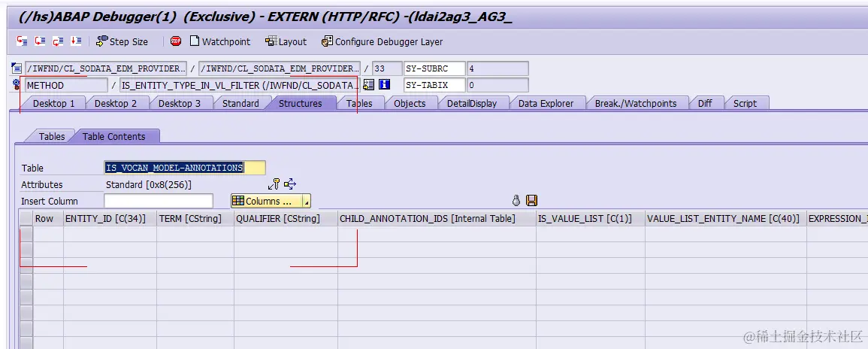Click the IS_ENTITY_TYPE_IN_VL_FILTER method field
Viewport: 868px width, 349px height.
click(x=240, y=85)
